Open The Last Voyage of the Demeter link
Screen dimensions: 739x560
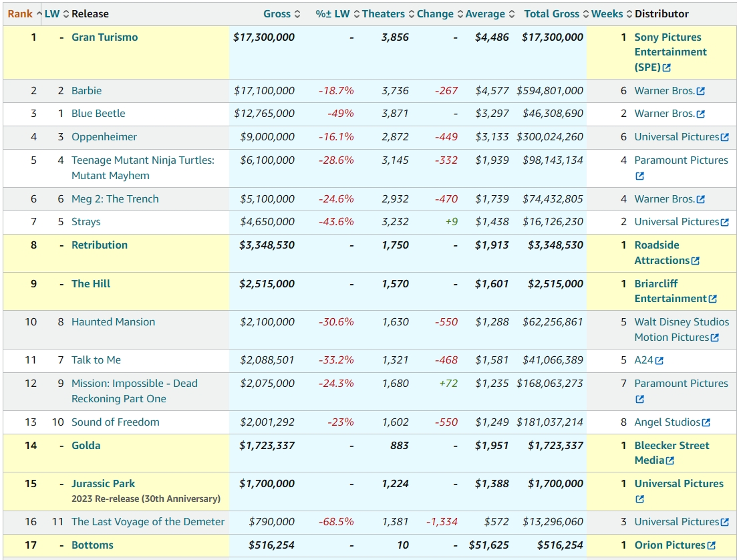148,522
